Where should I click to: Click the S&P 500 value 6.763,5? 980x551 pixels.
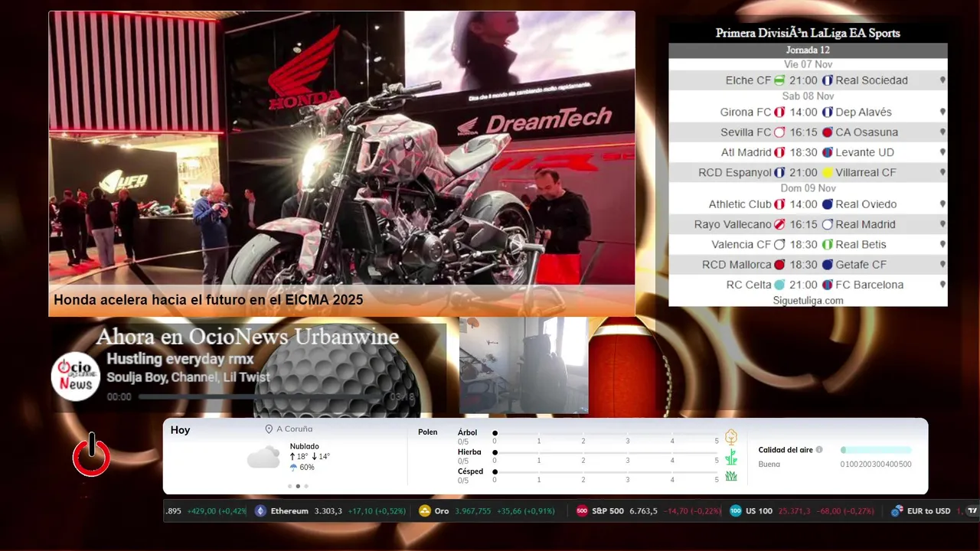point(643,511)
